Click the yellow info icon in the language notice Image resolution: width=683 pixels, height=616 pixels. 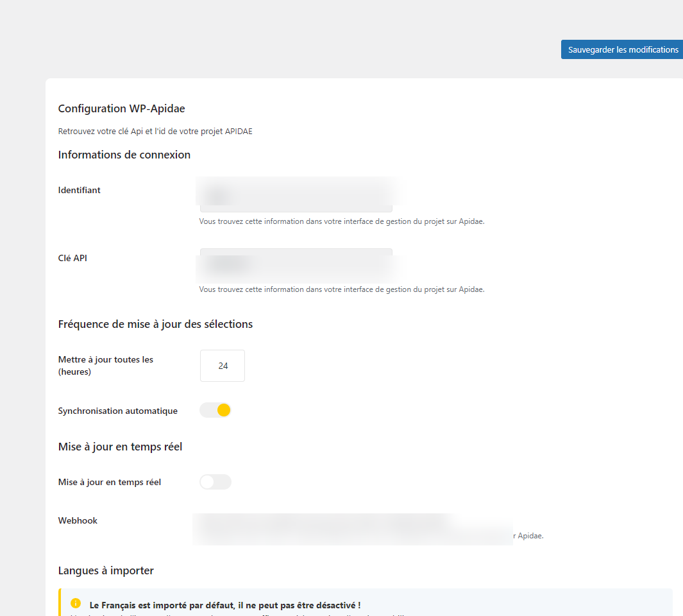[x=76, y=603]
